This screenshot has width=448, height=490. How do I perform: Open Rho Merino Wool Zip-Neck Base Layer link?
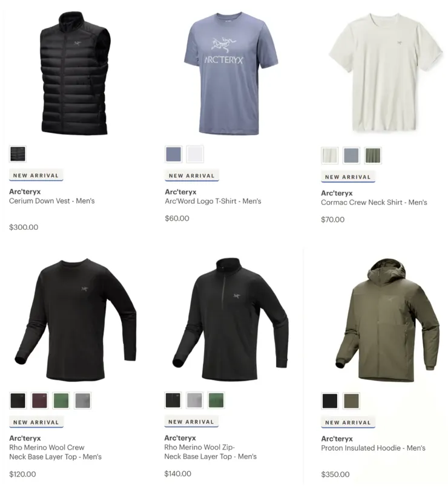click(x=210, y=452)
